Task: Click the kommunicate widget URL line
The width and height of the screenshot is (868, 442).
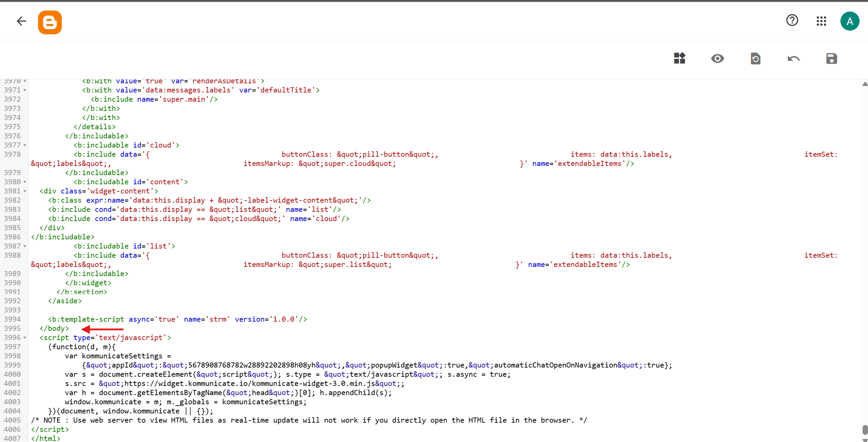Action: (x=234, y=384)
